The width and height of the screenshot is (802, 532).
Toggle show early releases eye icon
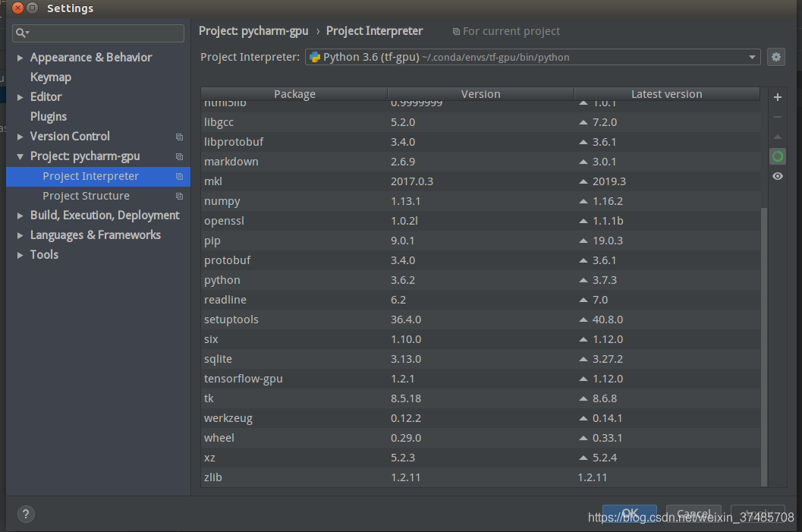point(778,177)
